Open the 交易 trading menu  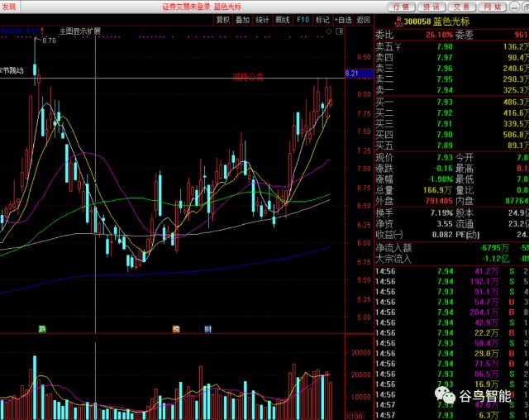461,7
